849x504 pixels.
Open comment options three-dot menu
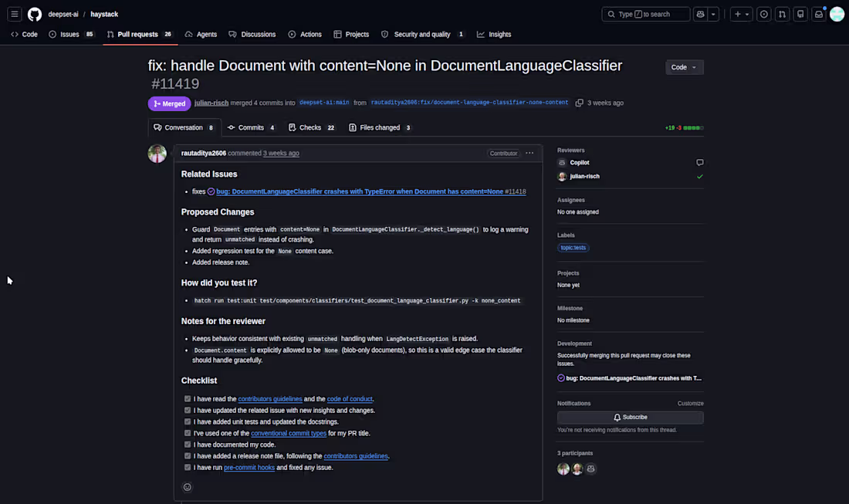(529, 153)
